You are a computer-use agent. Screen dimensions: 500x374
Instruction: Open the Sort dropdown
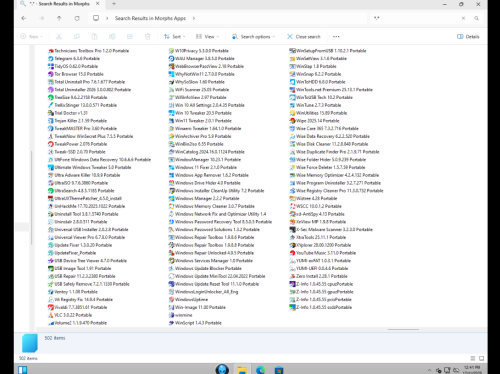(174, 37)
